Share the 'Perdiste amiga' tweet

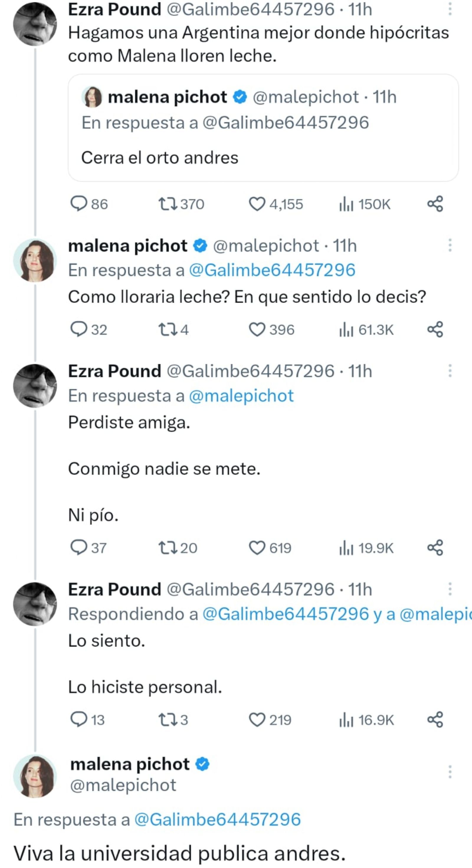pyautogui.click(x=435, y=548)
